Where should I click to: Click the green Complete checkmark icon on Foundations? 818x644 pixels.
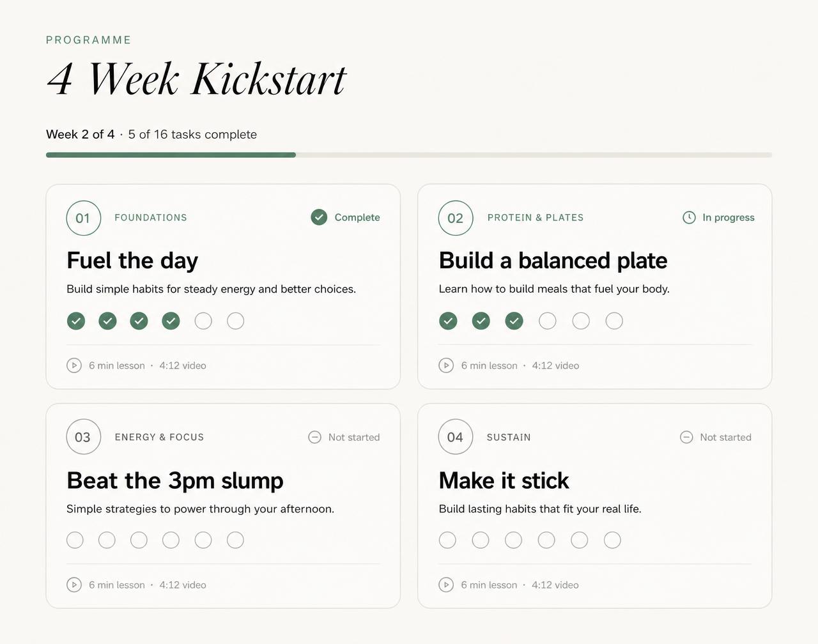(x=319, y=217)
